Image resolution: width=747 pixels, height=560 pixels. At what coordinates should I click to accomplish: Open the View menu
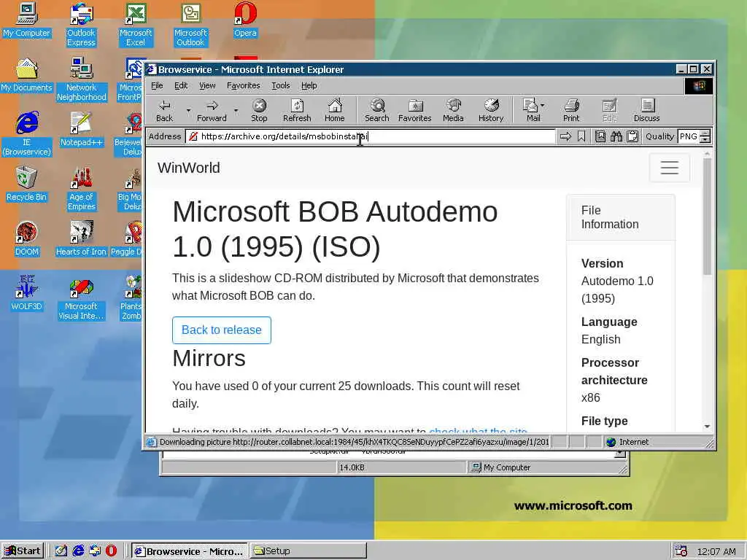coord(206,86)
